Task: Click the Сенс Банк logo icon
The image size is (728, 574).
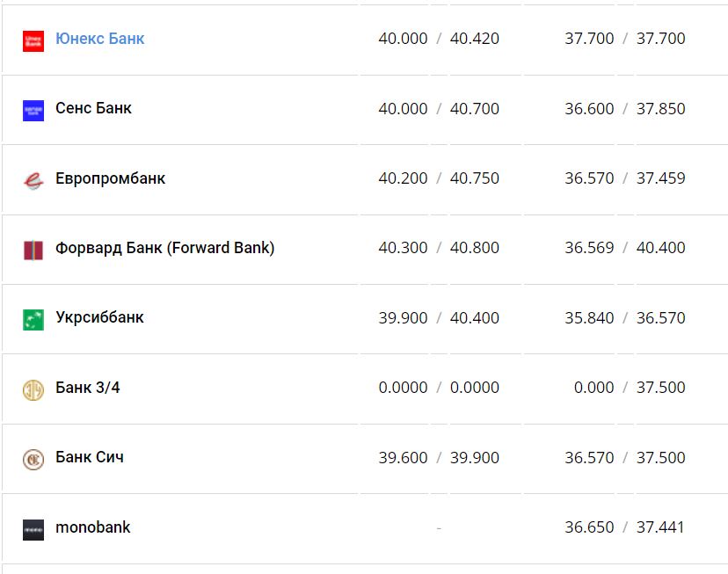Action: [33, 110]
